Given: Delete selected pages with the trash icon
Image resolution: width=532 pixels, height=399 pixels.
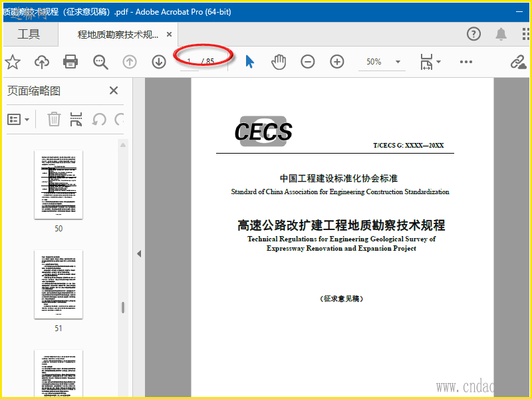Looking at the screenshot, I should point(54,119).
